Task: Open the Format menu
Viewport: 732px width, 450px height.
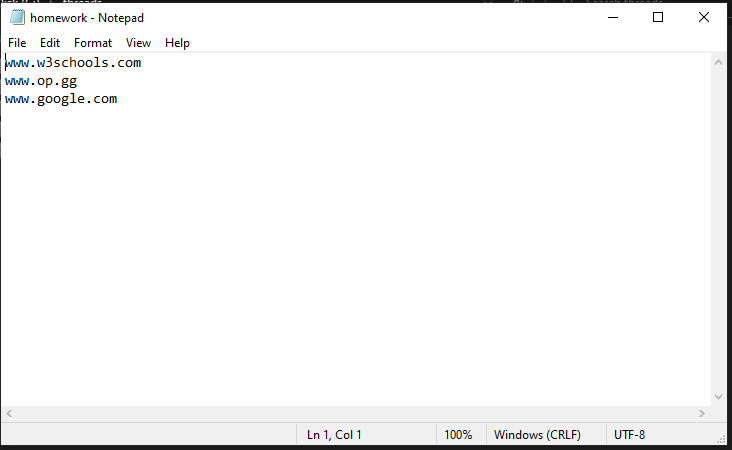Action: pos(93,43)
